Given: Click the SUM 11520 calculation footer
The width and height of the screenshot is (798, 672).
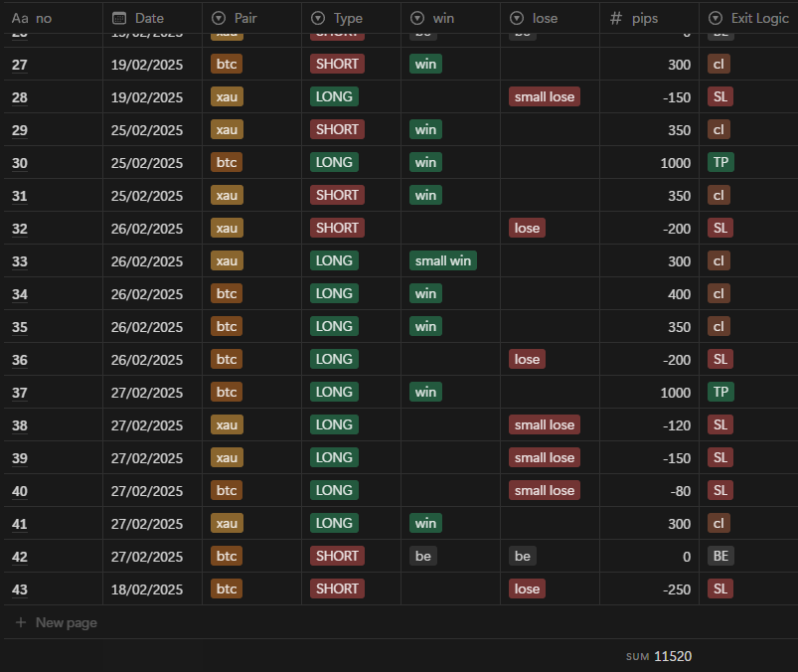Looking at the screenshot, I should (659, 656).
